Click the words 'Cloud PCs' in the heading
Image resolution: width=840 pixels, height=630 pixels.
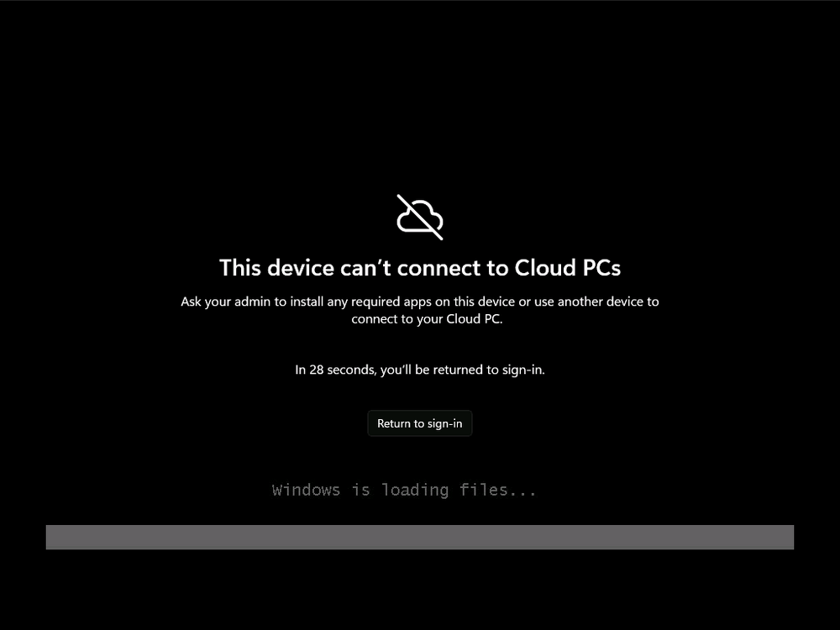[567, 268]
